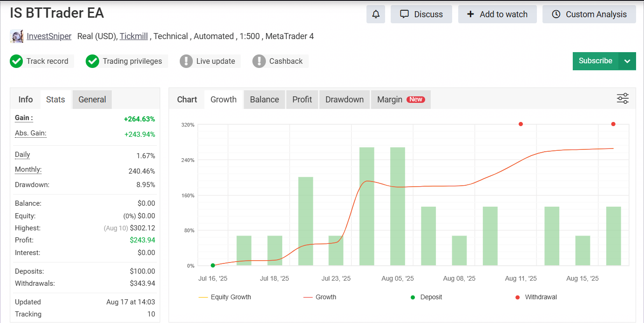Click the Custom Analysis button
The width and height of the screenshot is (644, 323).
589,14
